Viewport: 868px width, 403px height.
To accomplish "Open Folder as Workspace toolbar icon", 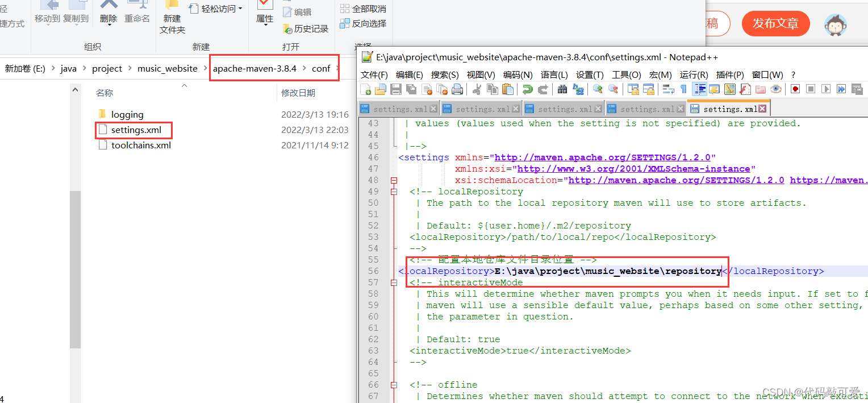I will coord(761,89).
